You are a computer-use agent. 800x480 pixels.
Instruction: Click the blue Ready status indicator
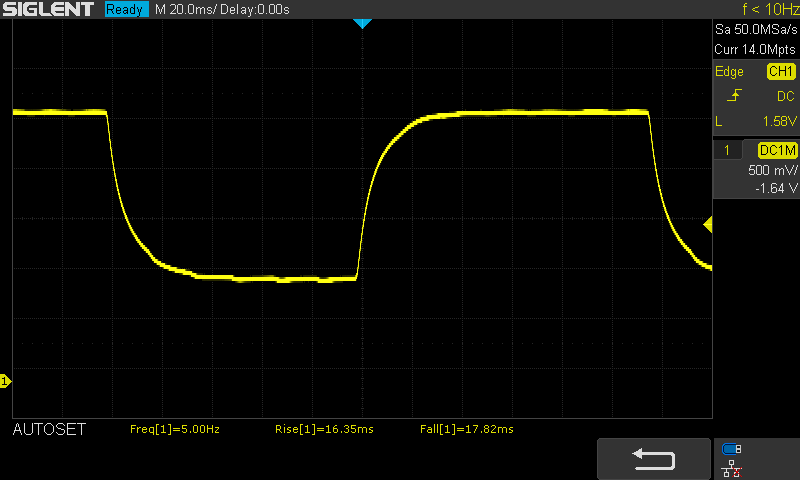coord(124,9)
